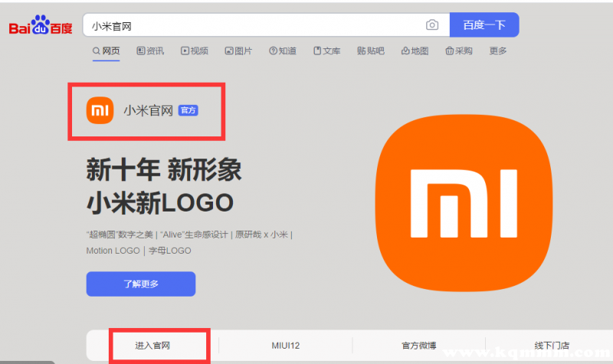Open the MIUI12 link

click(x=285, y=346)
